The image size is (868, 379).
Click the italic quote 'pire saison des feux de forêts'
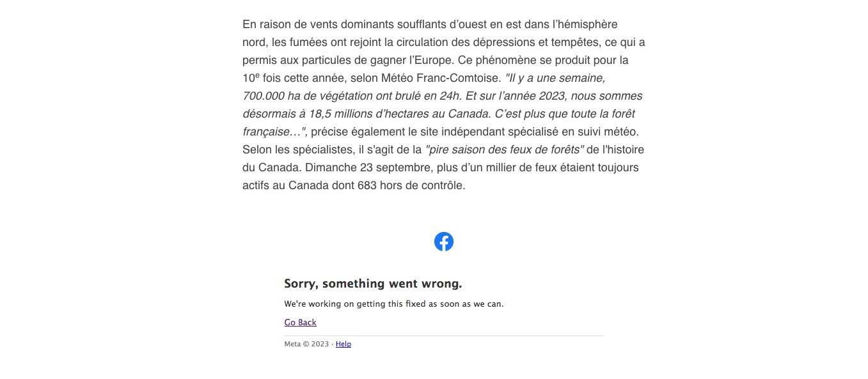(x=505, y=150)
